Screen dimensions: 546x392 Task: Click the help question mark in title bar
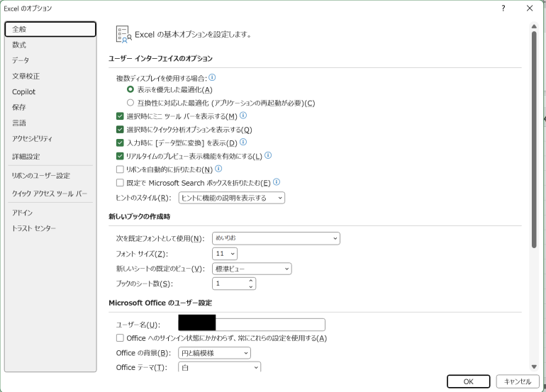tap(503, 9)
